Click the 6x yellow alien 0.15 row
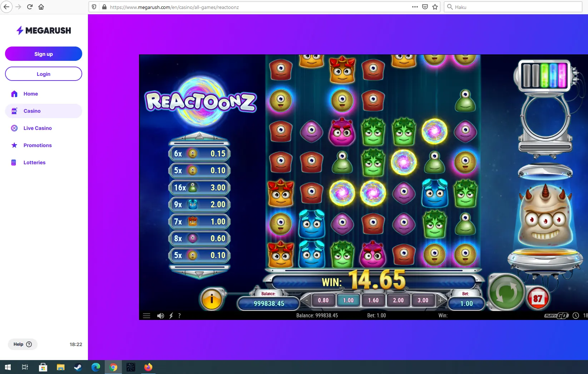588x374 pixels. 199,154
